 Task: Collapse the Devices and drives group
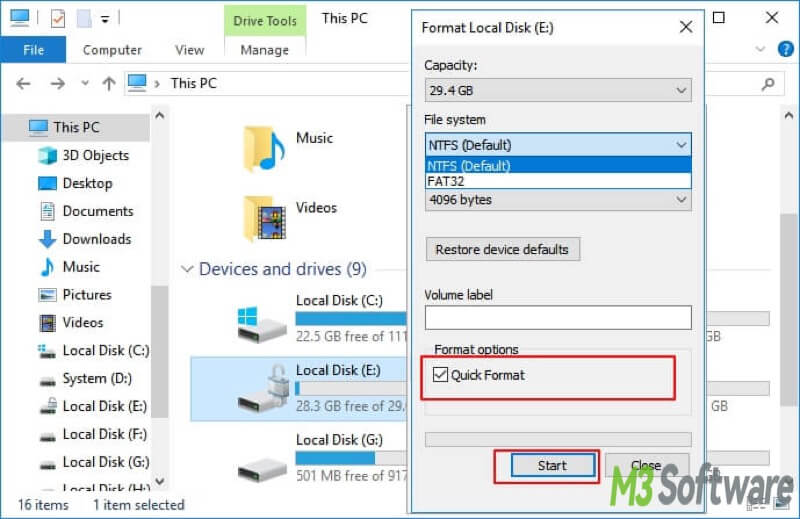click(187, 269)
